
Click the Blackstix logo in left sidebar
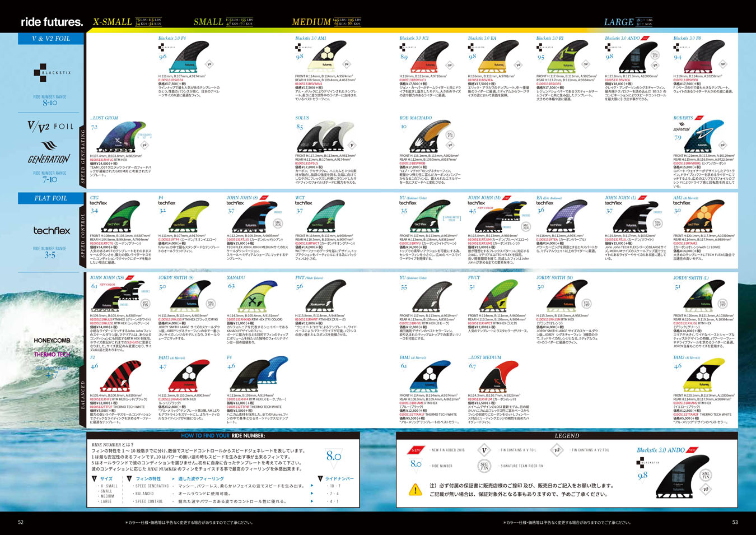point(52,72)
